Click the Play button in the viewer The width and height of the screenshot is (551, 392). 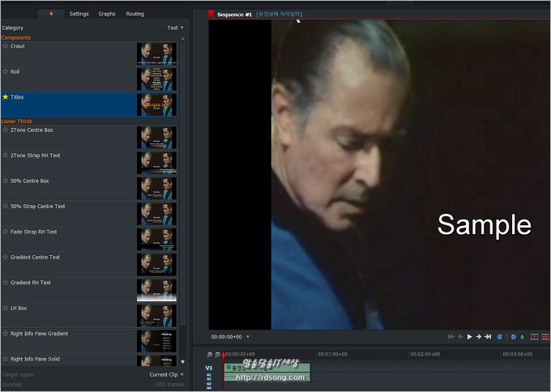pyautogui.click(x=469, y=336)
